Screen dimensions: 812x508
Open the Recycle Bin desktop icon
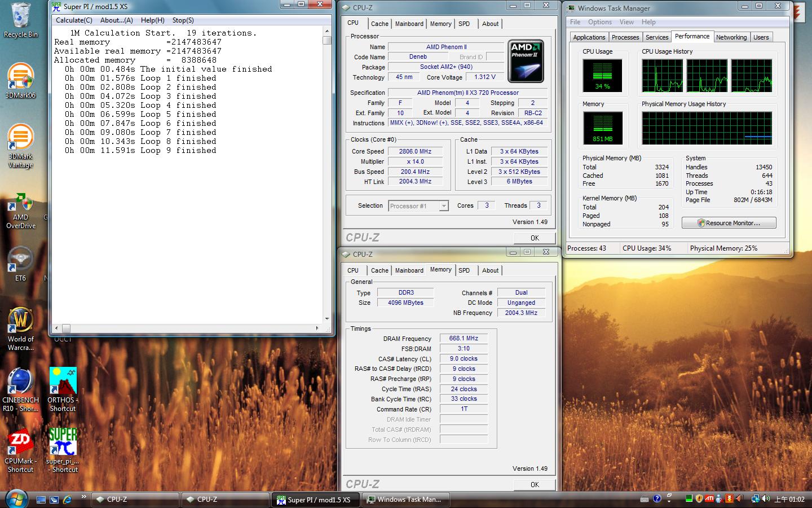(20, 20)
